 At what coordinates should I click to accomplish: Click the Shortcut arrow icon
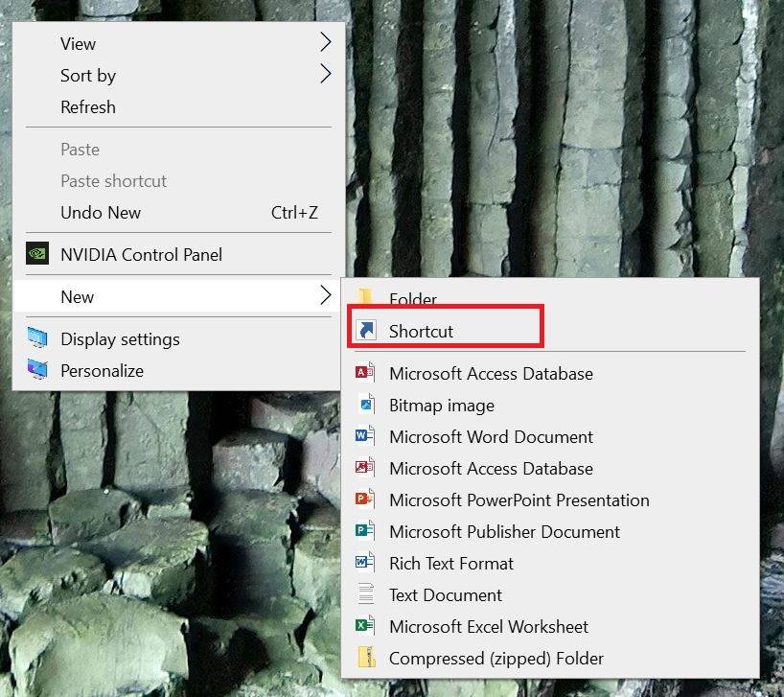pos(365,327)
